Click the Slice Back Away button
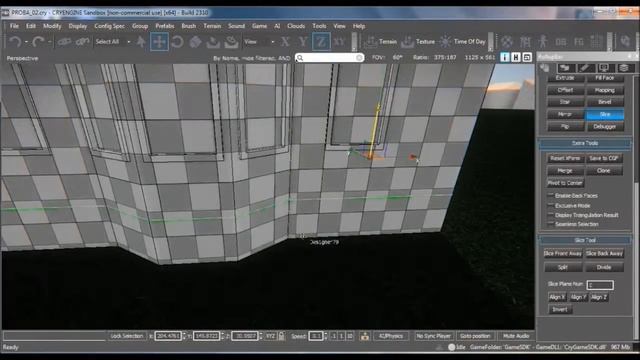Image resolution: width=640 pixels, height=360 pixels. click(x=604, y=253)
